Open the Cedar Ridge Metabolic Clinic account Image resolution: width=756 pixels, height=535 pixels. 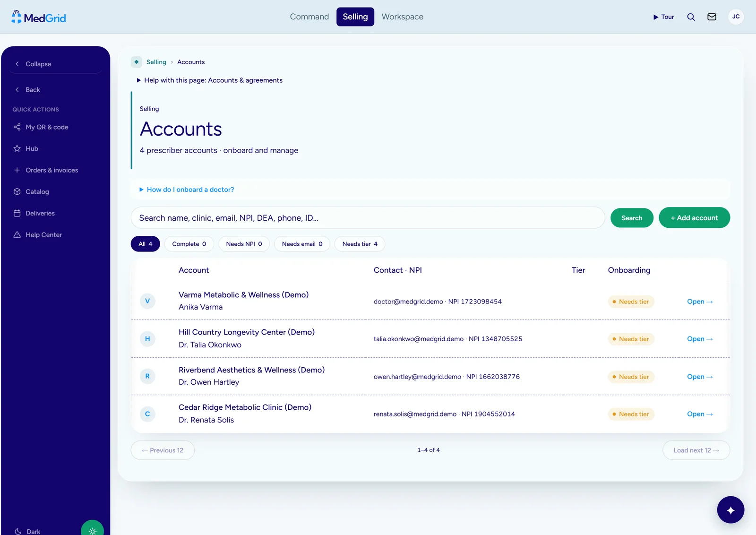pos(700,414)
